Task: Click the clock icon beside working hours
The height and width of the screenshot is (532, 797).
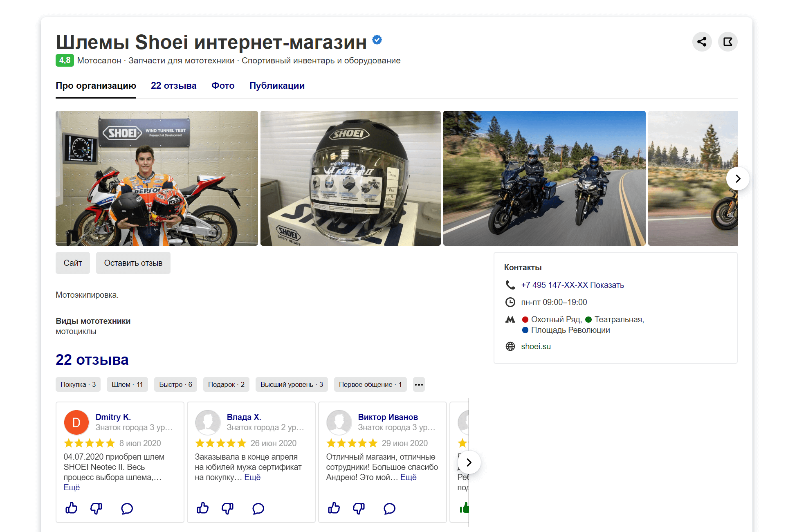Action: (510, 302)
